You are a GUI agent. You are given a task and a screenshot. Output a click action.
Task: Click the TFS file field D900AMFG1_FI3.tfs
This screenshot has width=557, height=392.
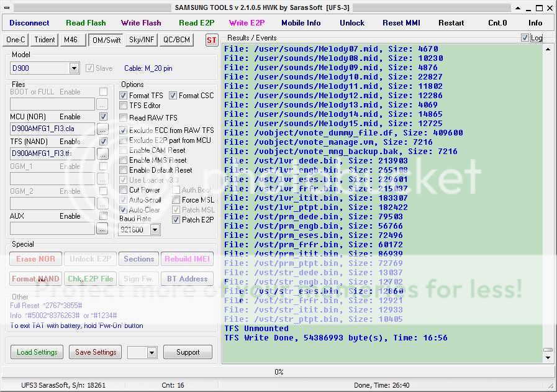(52, 153)
